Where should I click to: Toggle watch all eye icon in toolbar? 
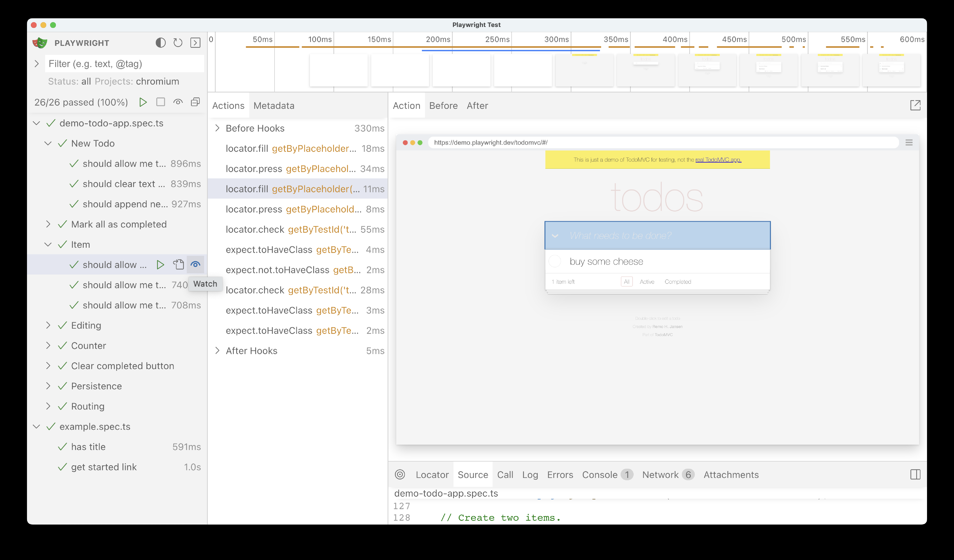178,102
